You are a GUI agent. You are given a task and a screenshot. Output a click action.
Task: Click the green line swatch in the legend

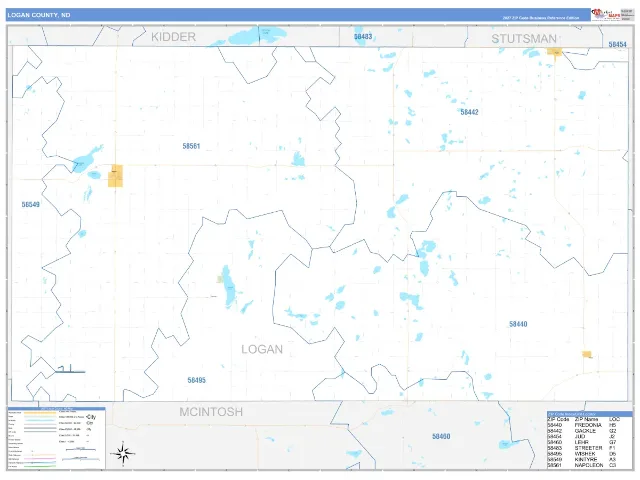40,466
